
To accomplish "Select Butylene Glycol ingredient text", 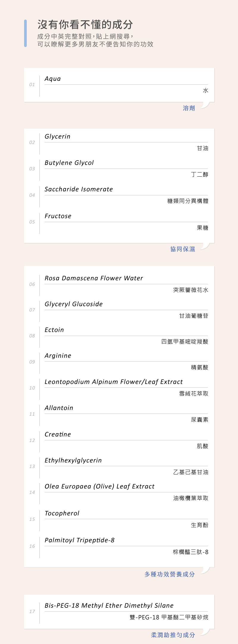I will click(x=69, y=163).
